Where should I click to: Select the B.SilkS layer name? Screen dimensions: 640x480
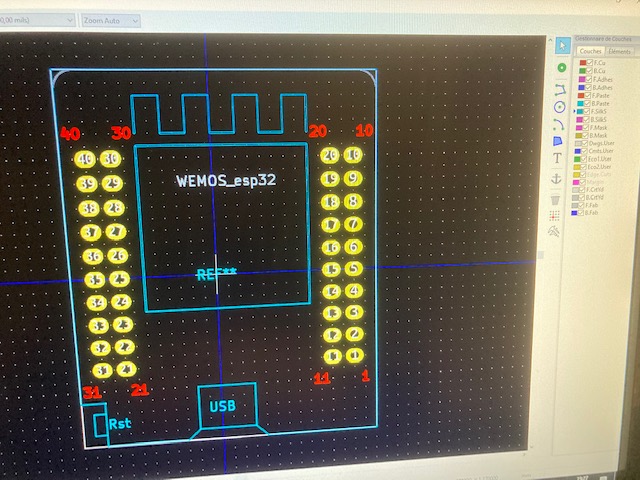(x=599, y=120)
